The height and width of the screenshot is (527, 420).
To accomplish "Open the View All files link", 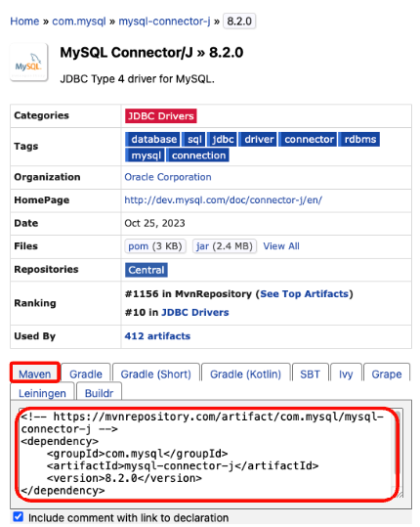I will pyautogui.click(x=281, y=246).
